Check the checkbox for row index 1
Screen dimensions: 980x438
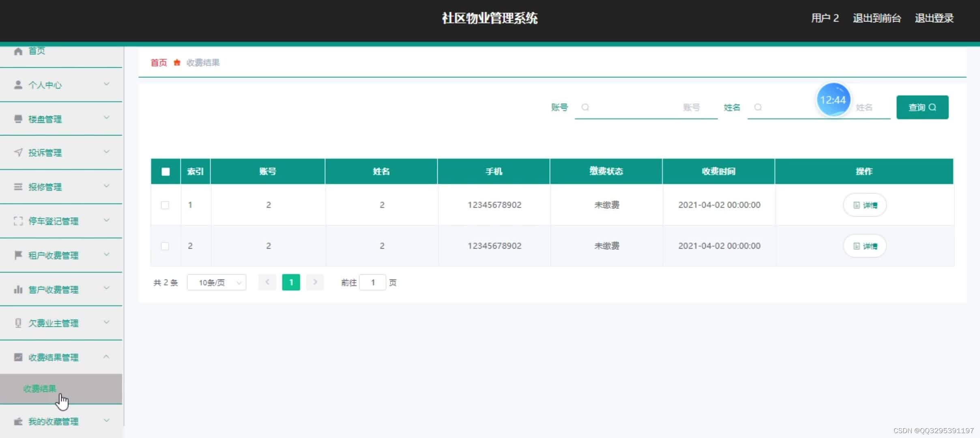tap(165, 205)
